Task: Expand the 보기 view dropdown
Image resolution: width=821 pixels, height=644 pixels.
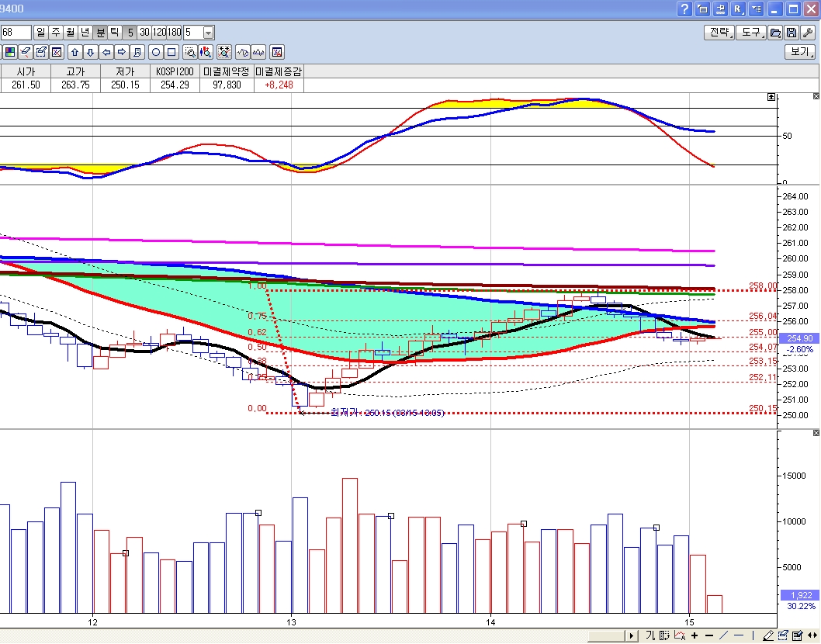Action: (799, 52)
